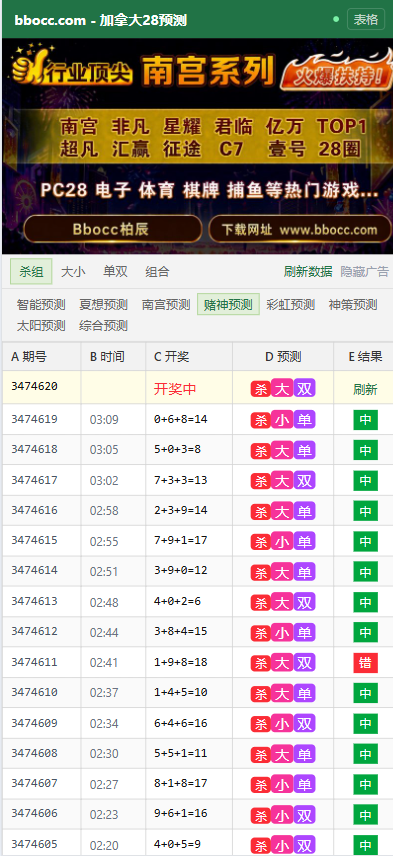Click the 双 badge in row 3474606
393x856 pixels.
click(x=305, y=815)
